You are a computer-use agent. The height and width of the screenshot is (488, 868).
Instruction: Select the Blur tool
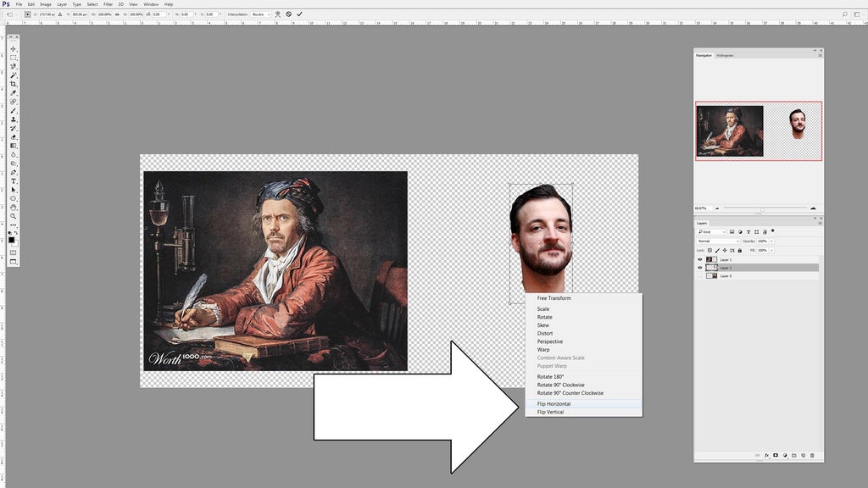coord(14,155)
